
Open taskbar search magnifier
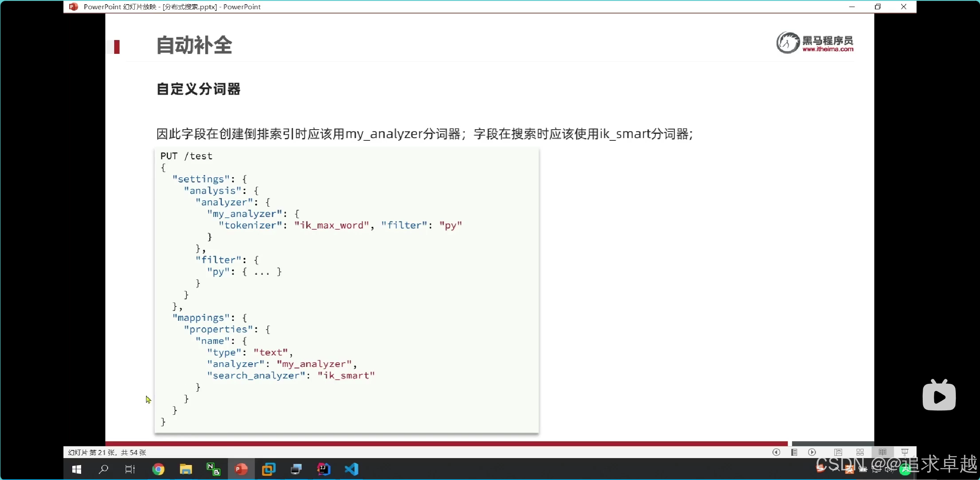(103, 469)
